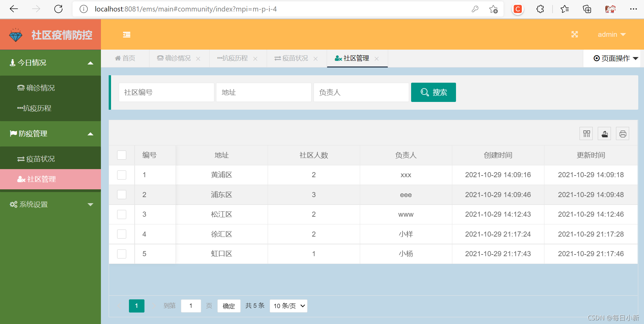Click the 社区人数 column header
The height and width of the screenshot is (324, 644).
click(314, 155)
